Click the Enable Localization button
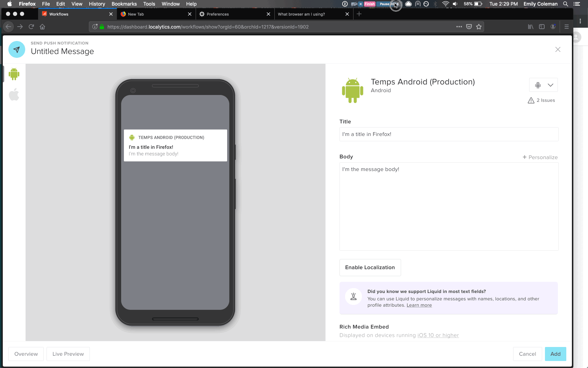 [x=370, y=267]
